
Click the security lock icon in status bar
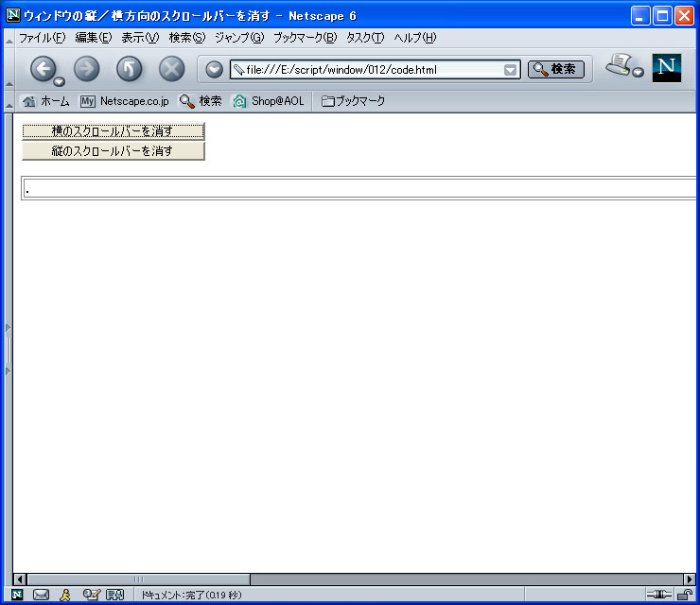point(684,595)
